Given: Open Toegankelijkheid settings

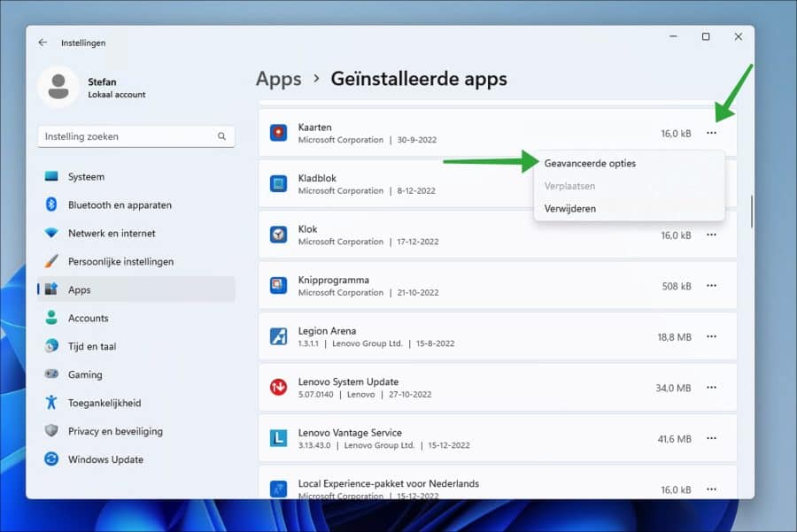Looking at the screenshot, I should (136, 403).
